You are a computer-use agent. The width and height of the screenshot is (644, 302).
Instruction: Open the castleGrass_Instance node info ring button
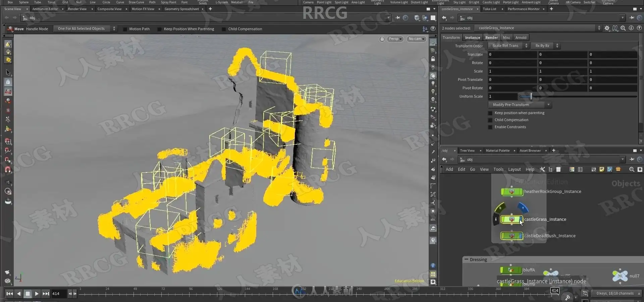(x=496, y=219)
